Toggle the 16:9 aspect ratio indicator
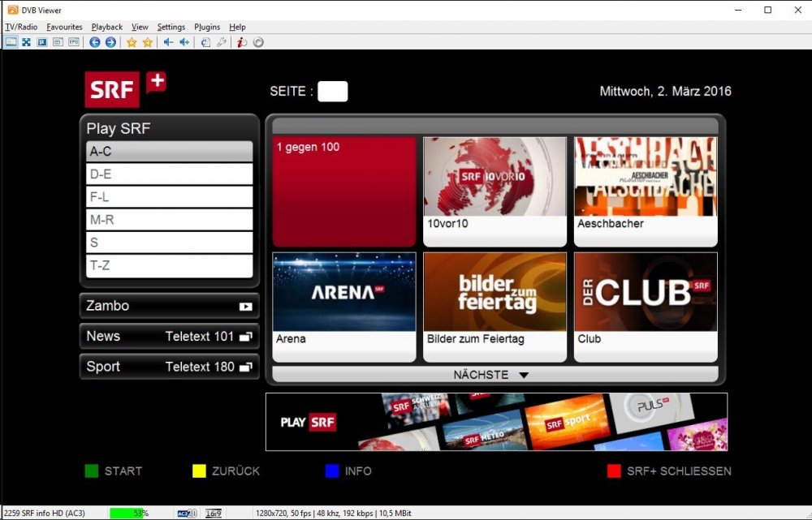812x520 pixels. pyautogui.click(x=214, y=513)
